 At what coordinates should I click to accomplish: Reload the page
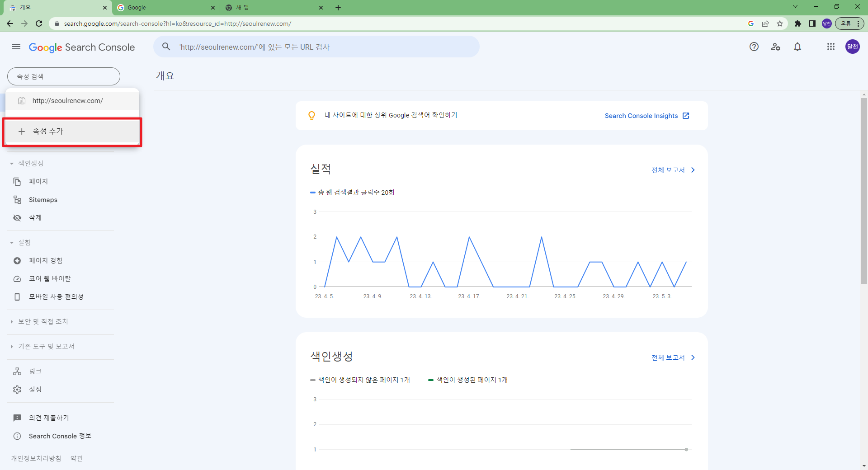click(39, 23)
